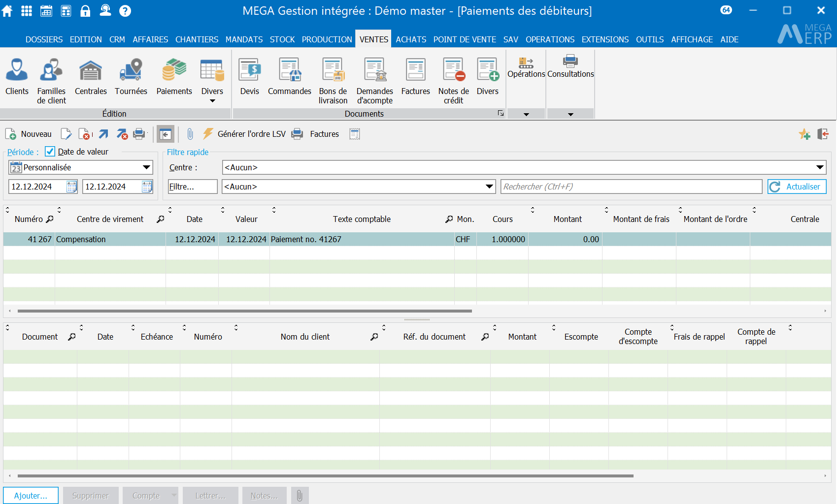Viewport: 837px width, 504px height.
Task: Click the Filtre... button
Action: click(193, 187)
